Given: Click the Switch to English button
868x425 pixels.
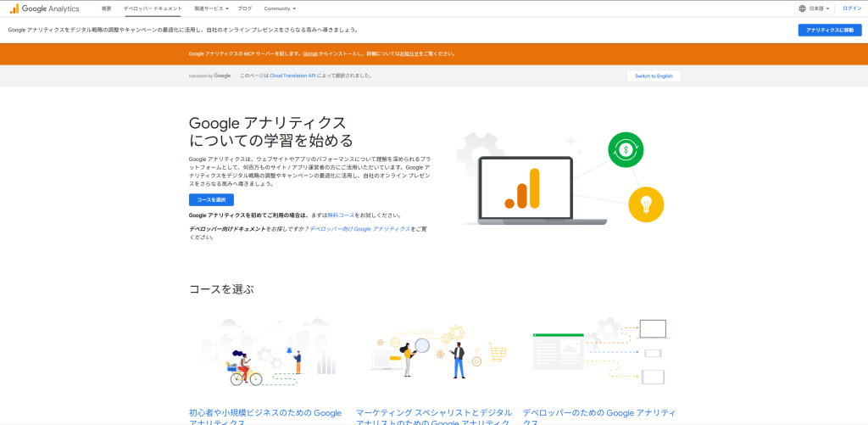Looking at the screenshot, I should coord(654,75).
